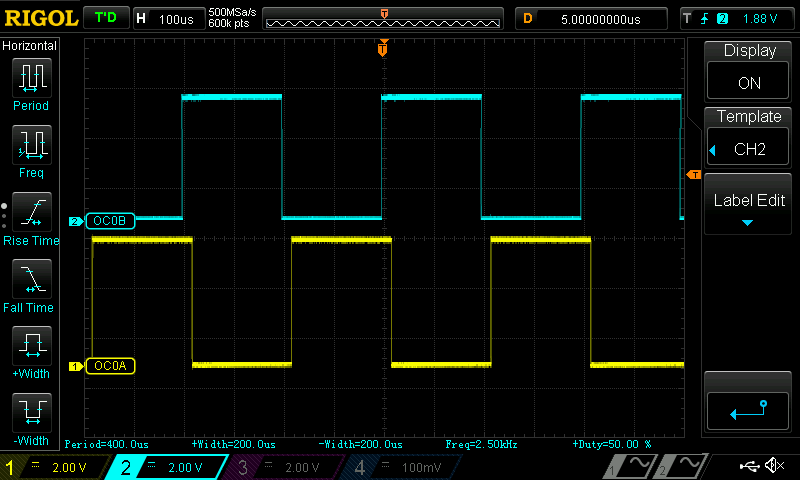Image resolution: width=800 pixels, height=480 pixels.
Task: Click the source 1 waveform generator icon
Action: (x=629, y=466)
